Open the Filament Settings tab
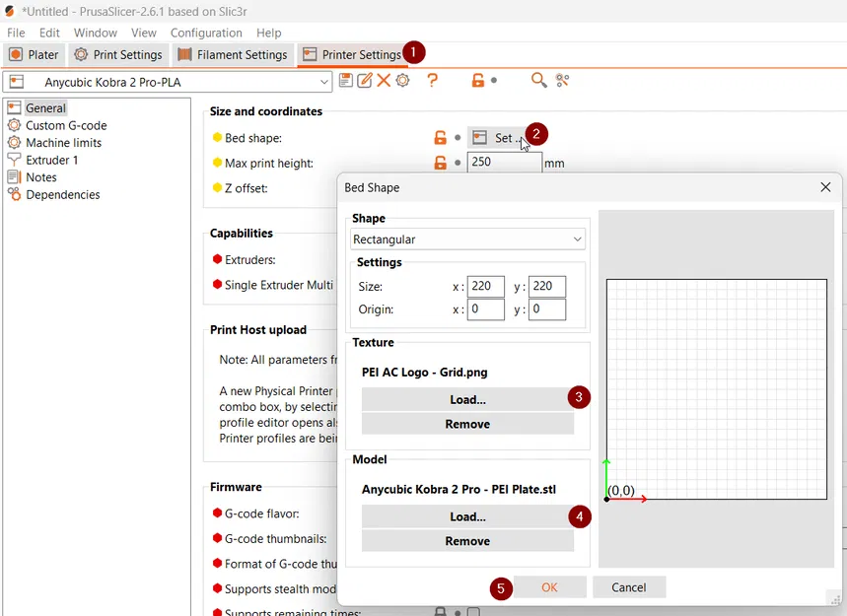 233,55
